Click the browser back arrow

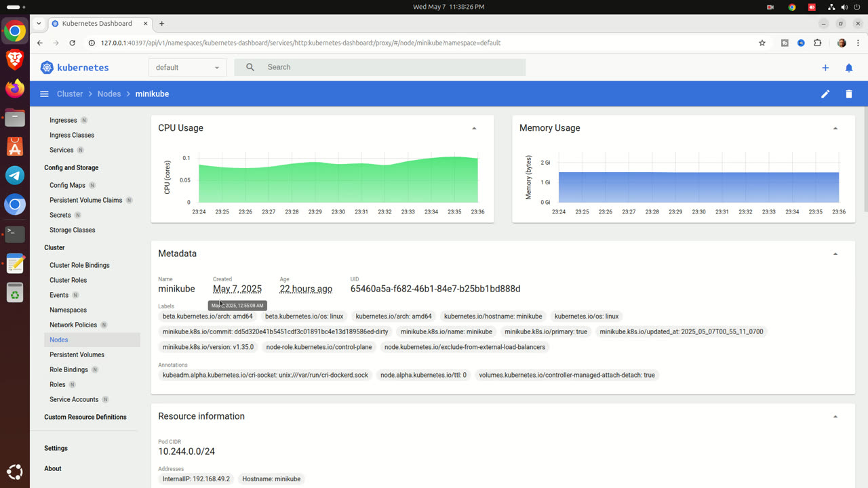[40, 43]
